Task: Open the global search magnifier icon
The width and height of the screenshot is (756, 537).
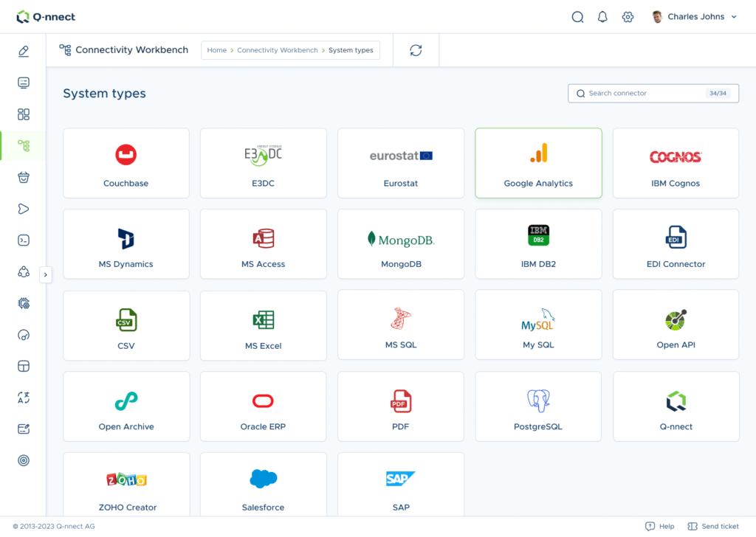Action: coord(577,17)
